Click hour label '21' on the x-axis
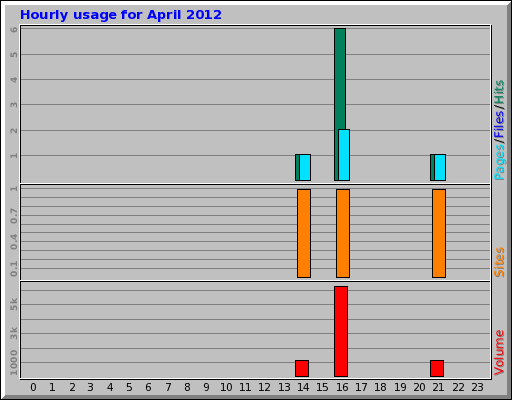The height and width of the screenshot is (400, 512). click(438, 387)
